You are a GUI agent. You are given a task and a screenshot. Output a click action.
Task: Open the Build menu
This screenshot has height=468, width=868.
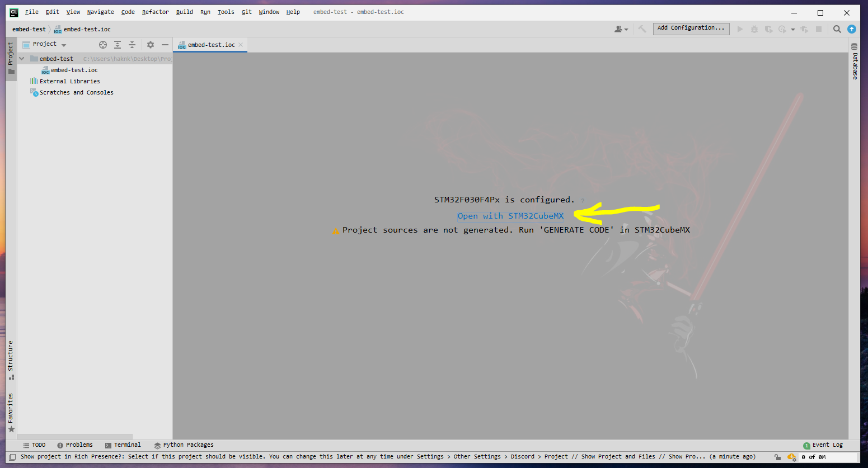point(184,12)
